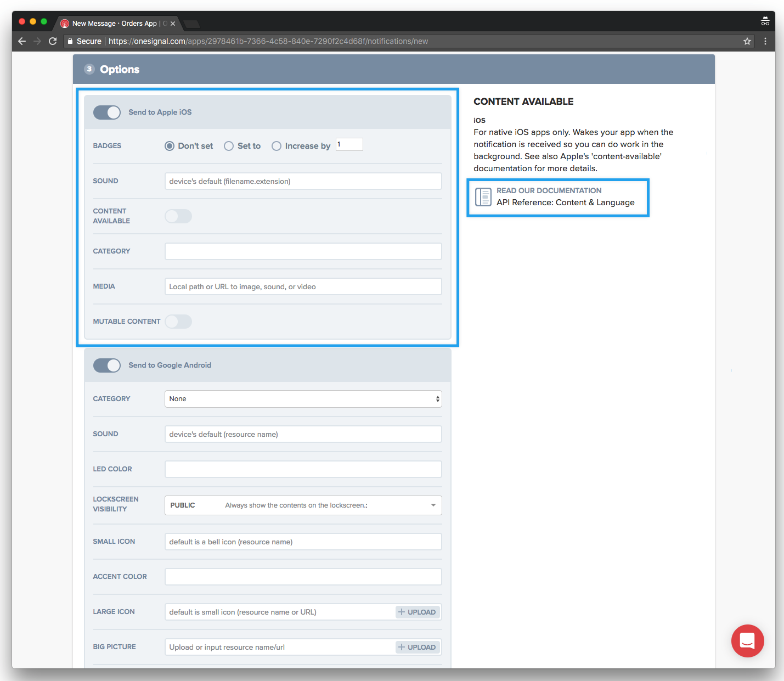The image size is (784, 681).
Task: Click the iOS Category input field
Action: click(303, 251)
